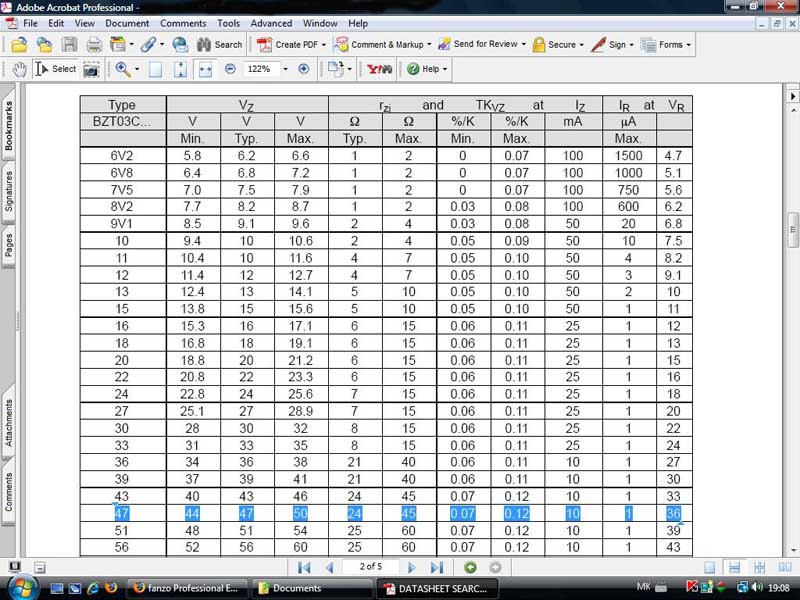Click the Open folder icon
Screen dimensions: 800x600
[x=19, y=44]
